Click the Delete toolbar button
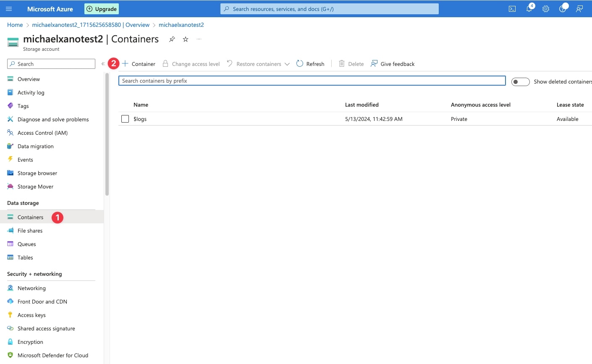 point(351,64)
